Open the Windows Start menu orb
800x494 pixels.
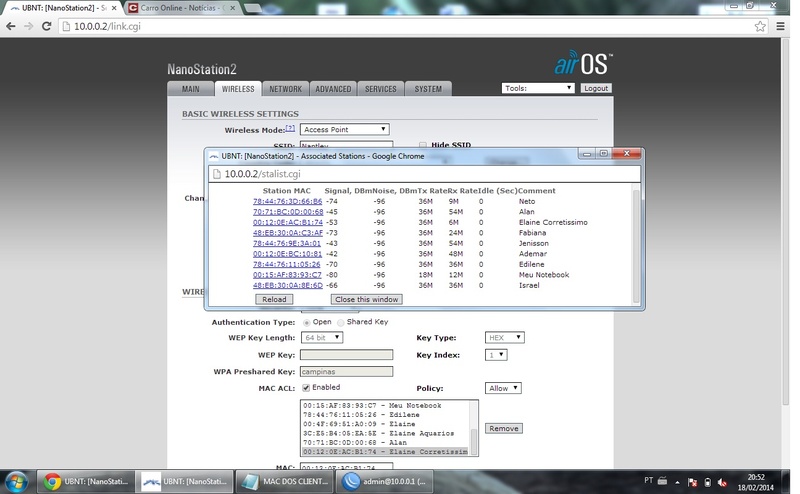pos(16,481)
